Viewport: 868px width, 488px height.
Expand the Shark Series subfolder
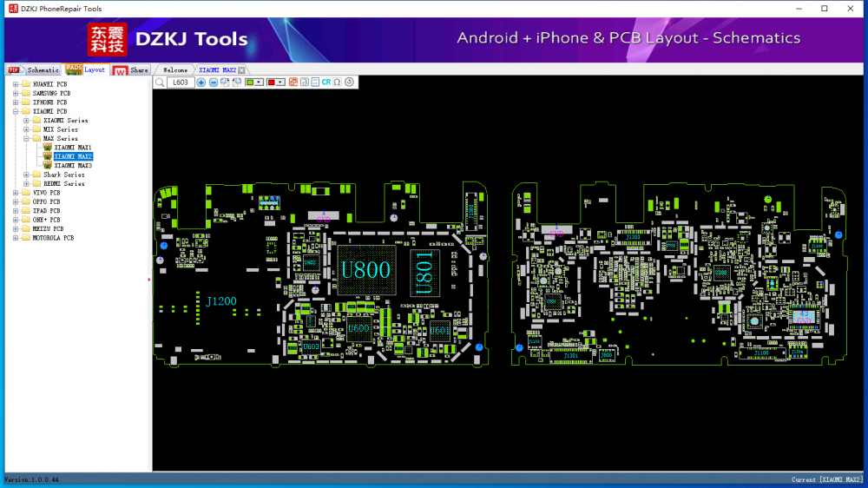click(27, 175)
